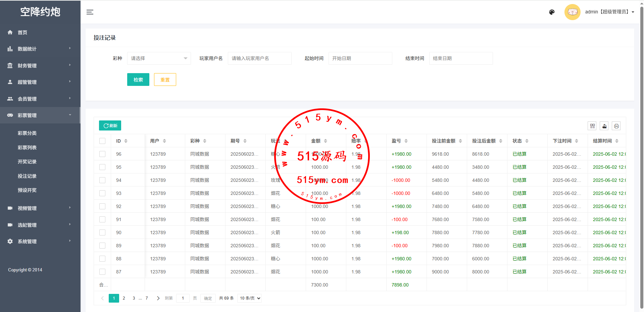Image resolution: width=644 pixels, height=312 pixels.
Task: Sort by ID column arrows
Action: coord(126,141)
